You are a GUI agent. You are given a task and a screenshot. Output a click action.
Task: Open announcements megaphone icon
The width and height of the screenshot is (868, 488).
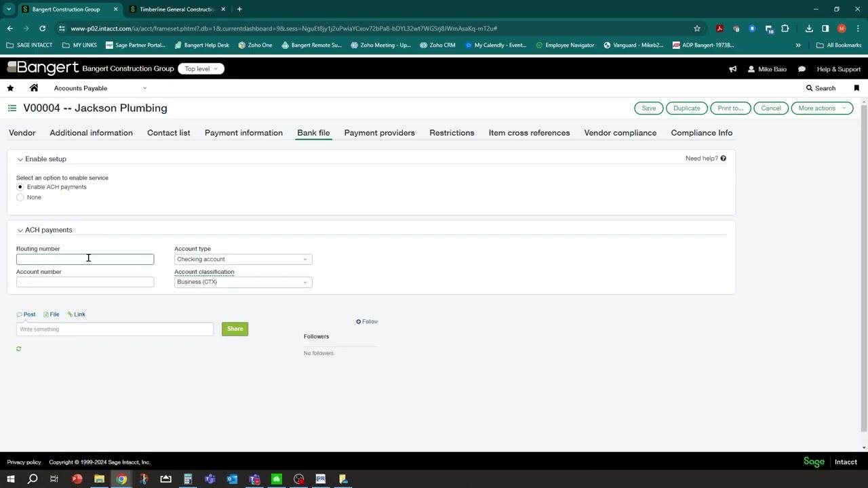pos(732,69)
